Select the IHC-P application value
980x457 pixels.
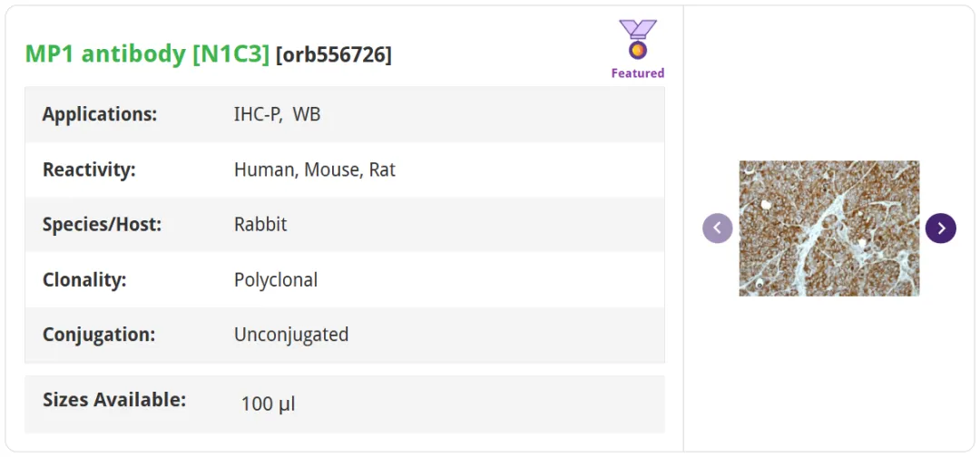click(258, 115)
